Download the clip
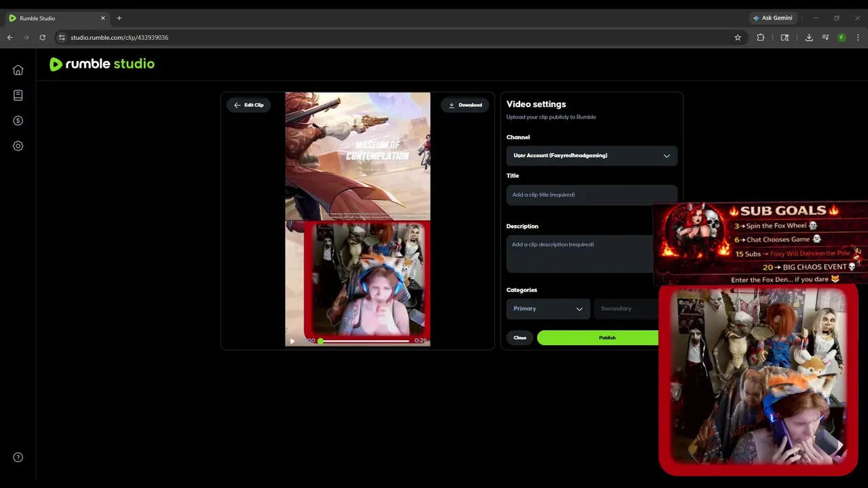The height and width of the screenshot is (488, 868). point(465,105)
